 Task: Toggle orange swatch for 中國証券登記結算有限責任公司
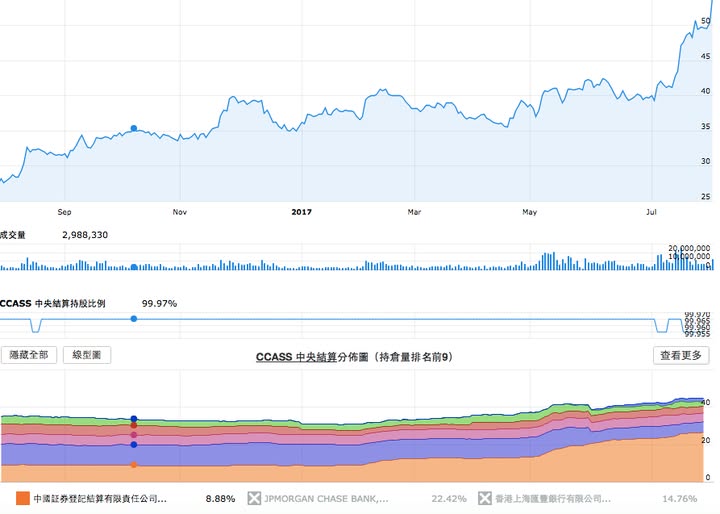click(22, 498)
